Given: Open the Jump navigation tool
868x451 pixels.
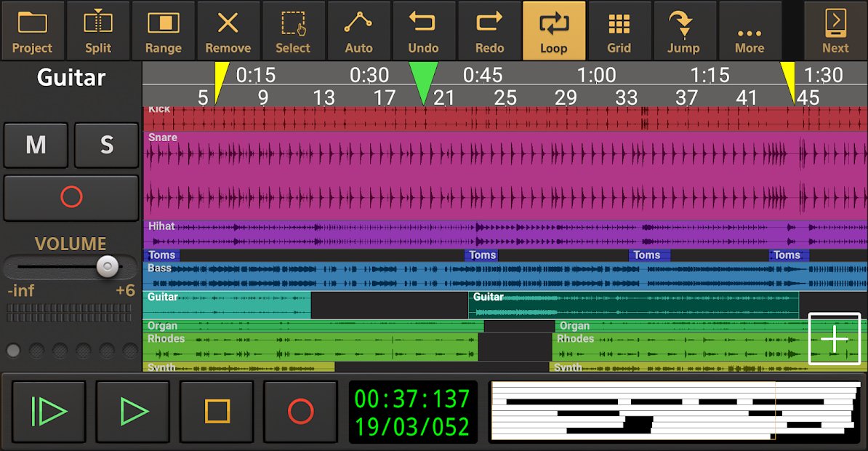Looking at the screenshot, I should pyautogui.click(x=684, y=29).
